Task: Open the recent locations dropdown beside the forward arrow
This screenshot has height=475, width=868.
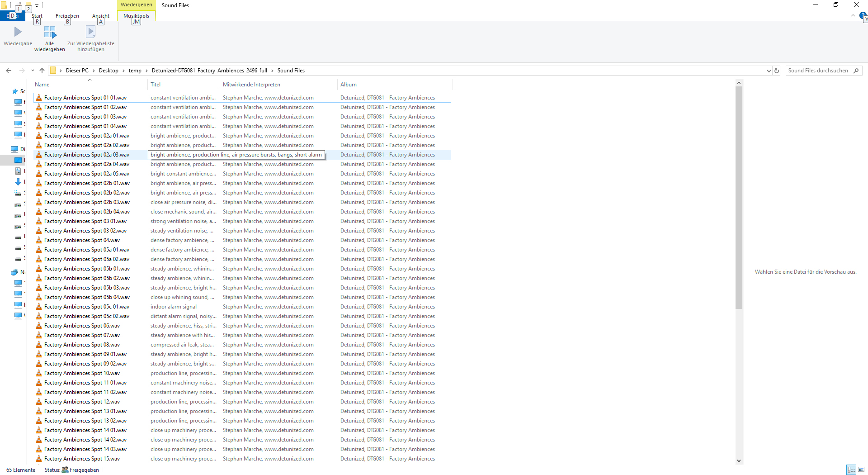Action: [x=33, y=71]
